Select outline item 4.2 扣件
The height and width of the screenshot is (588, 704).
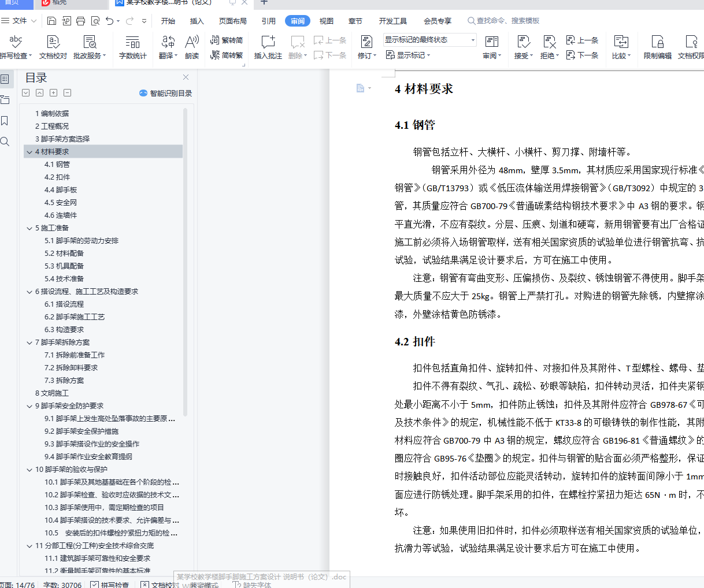click(57, 177)
